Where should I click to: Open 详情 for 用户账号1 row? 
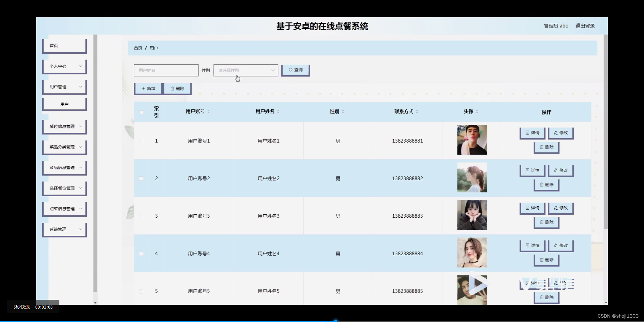[532, 133]
